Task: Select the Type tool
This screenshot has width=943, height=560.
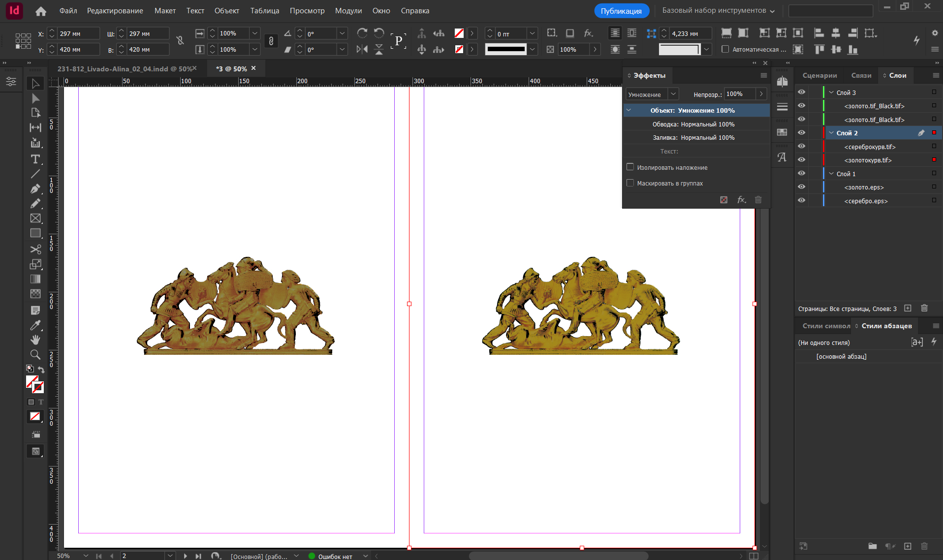Action: [35, 159]
